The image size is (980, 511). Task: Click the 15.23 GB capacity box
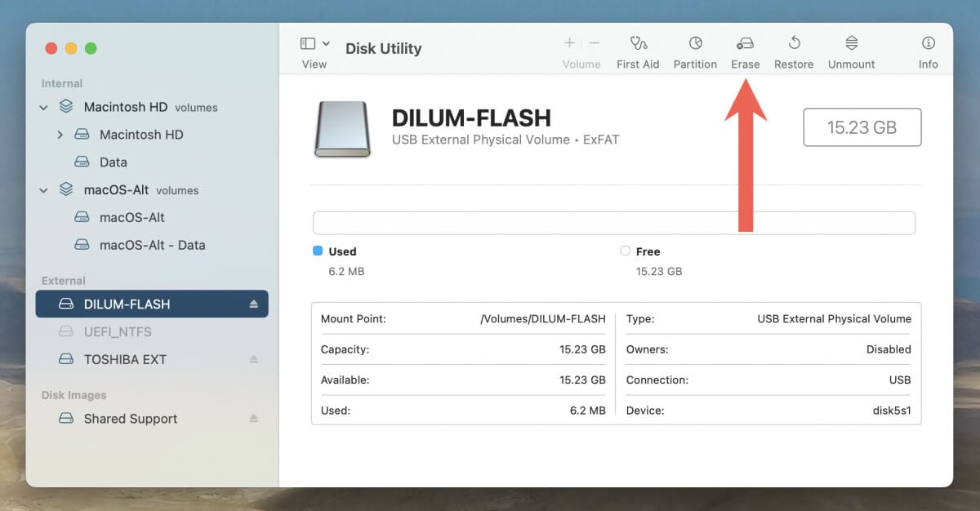862,127
